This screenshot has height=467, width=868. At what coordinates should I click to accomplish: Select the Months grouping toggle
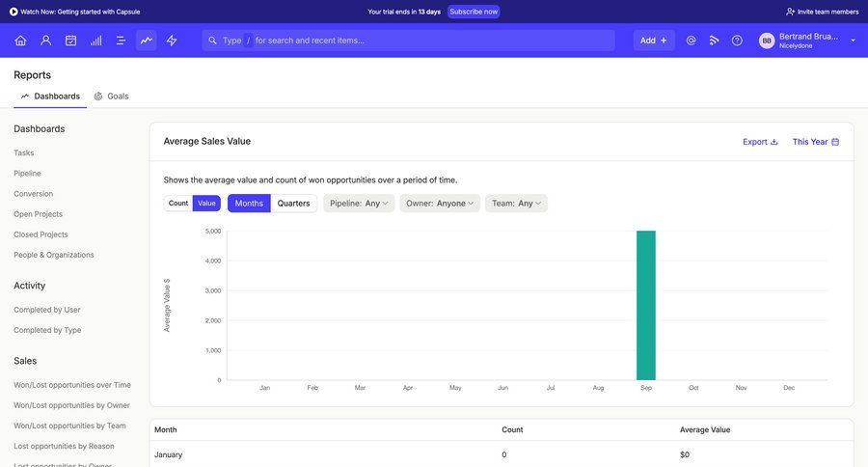click(249, 204)
